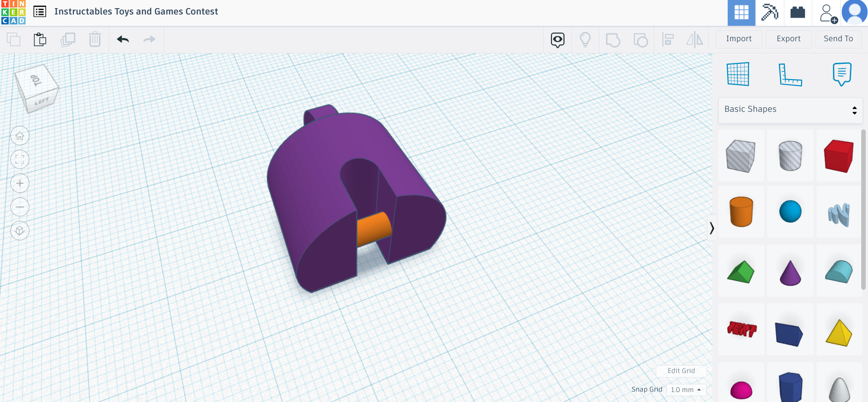
Task: Collapse the shapes panel chevron
Action: click(711, 228)
